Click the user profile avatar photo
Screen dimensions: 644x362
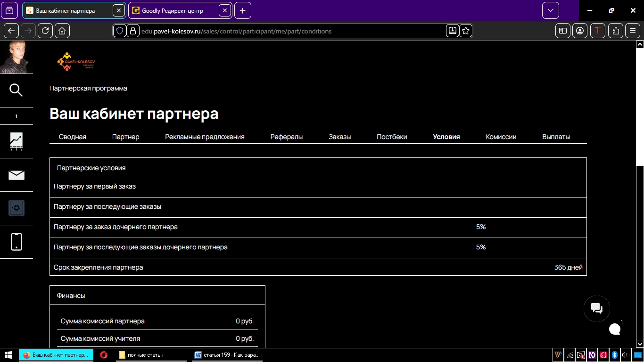click(16, 57)
